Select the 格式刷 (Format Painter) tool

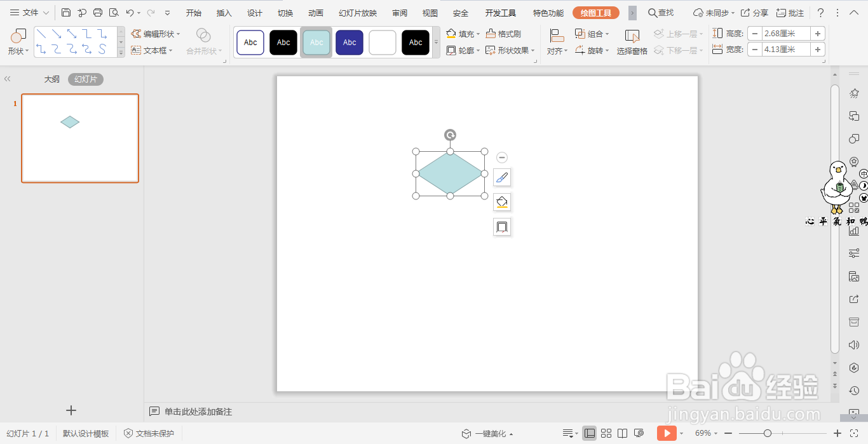(x=508, y=33)
